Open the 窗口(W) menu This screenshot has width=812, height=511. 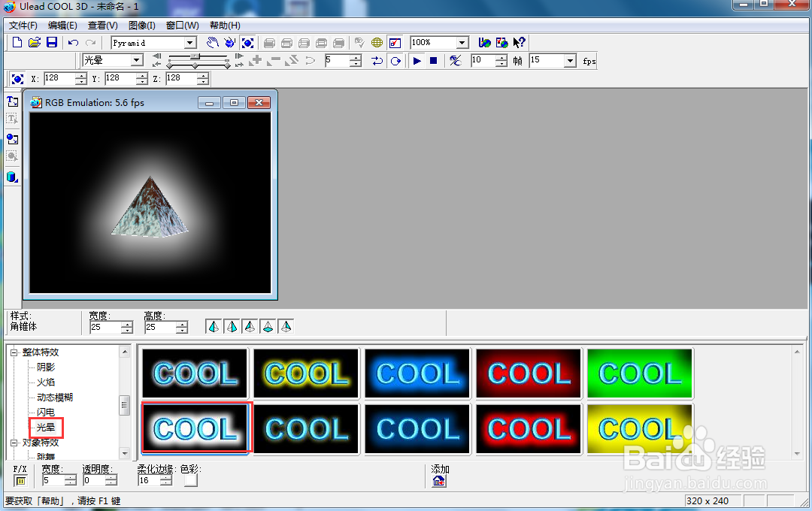tap(182, 26)
